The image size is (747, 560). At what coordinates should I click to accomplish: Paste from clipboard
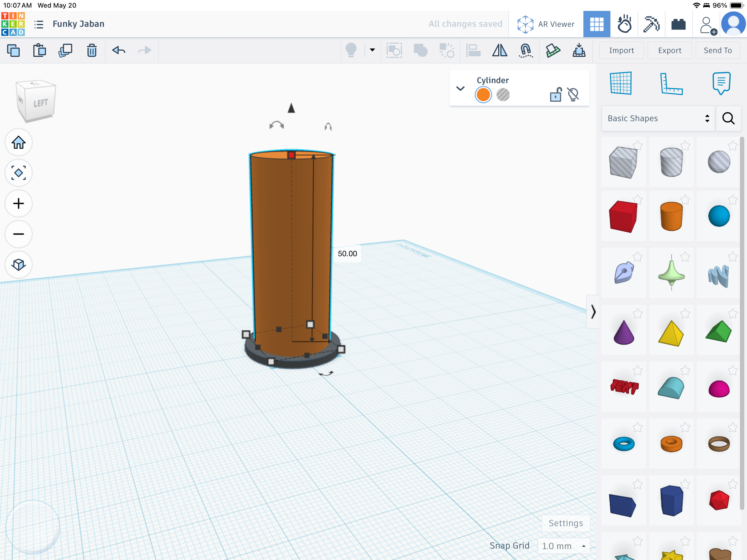coord(40,51)
